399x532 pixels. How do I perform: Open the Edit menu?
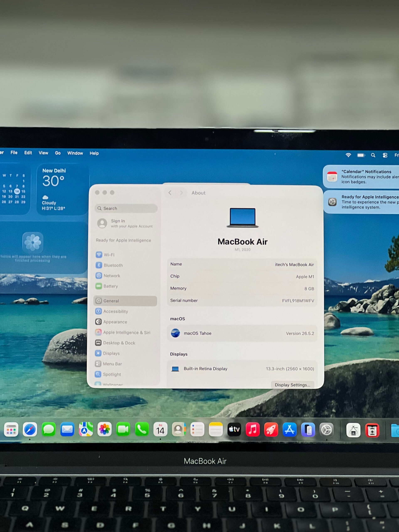(x=28, y=153)
